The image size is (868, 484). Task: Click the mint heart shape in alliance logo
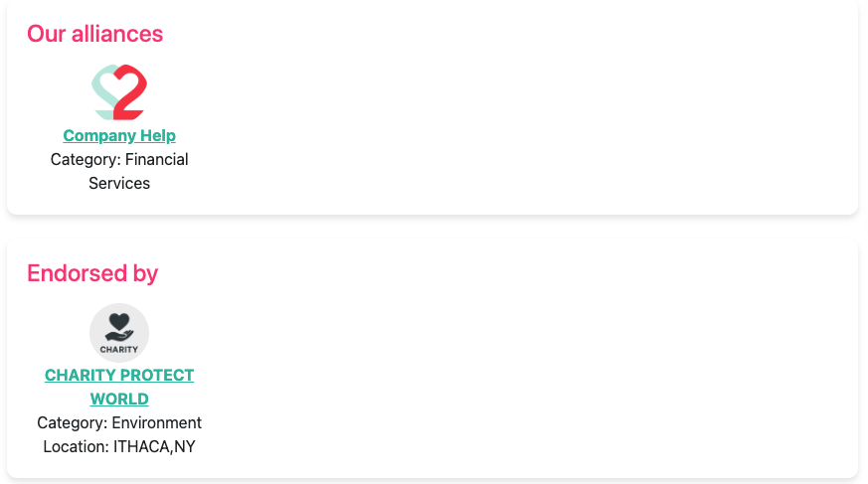102,87
